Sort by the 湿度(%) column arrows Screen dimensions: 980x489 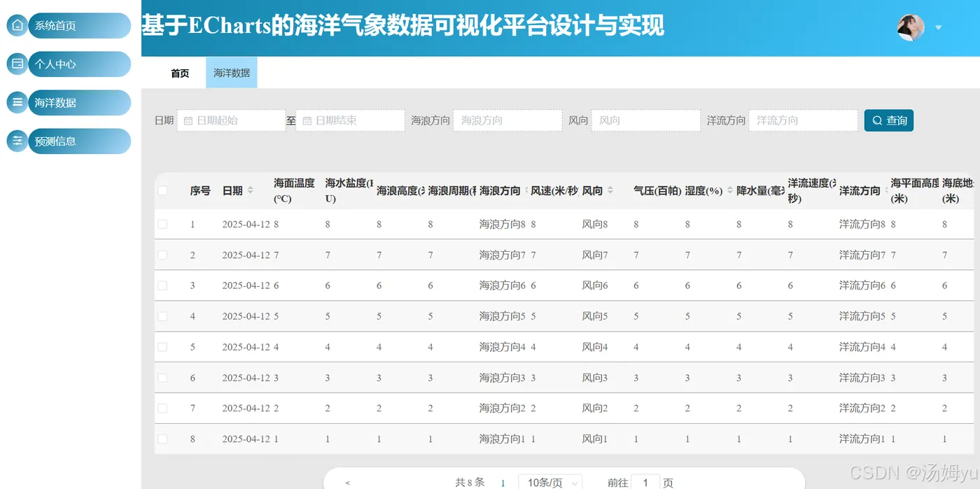(x=730, y=190)
